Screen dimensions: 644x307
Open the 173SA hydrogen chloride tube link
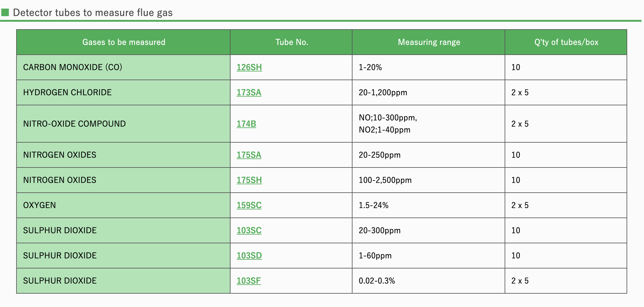point(249,93)
